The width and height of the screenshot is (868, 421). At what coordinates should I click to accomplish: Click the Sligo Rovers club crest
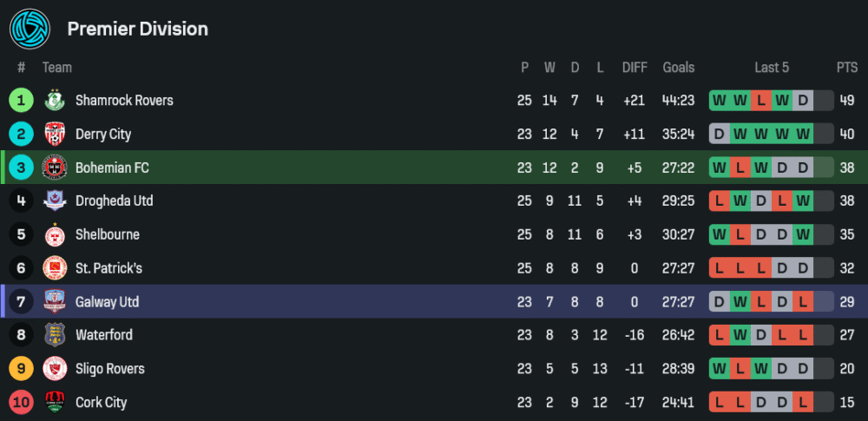tap(55, 369)
